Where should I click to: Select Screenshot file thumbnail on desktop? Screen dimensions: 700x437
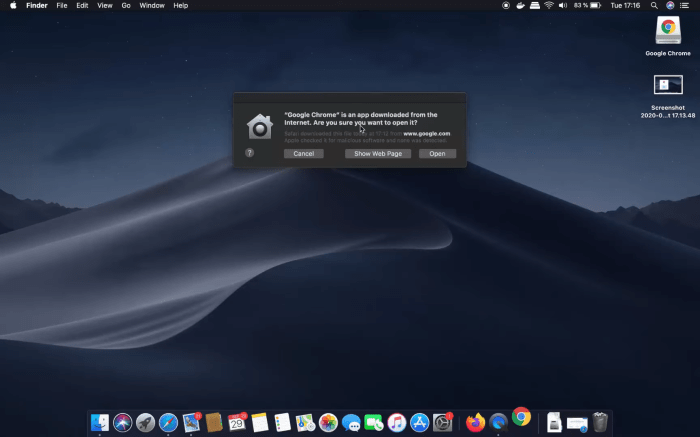point(668,85)
